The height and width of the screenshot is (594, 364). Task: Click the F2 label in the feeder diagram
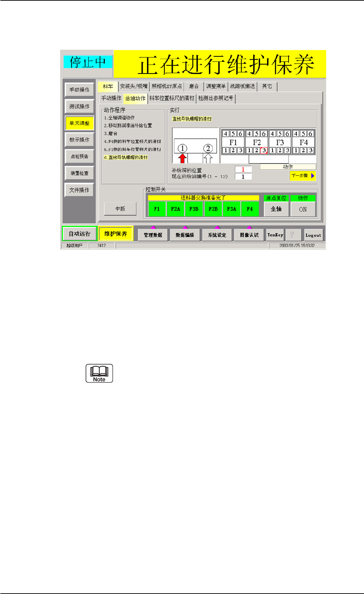[x=256, y=142]
